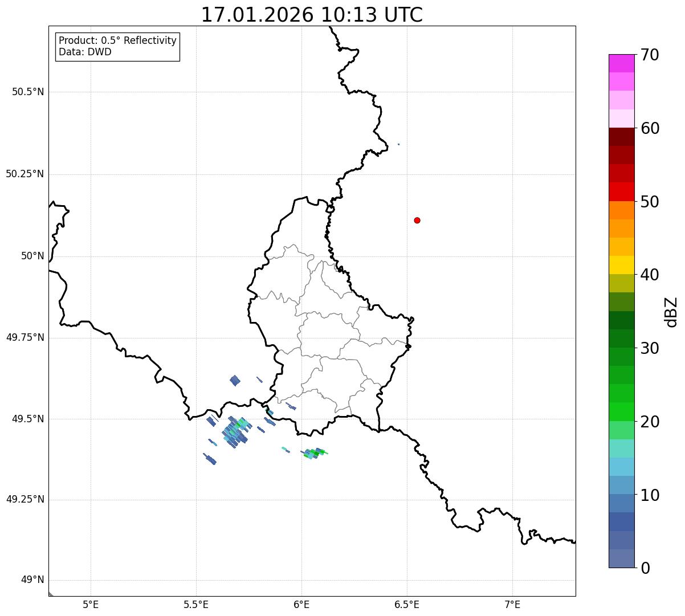Click the red radar station marker

point(417,220)
